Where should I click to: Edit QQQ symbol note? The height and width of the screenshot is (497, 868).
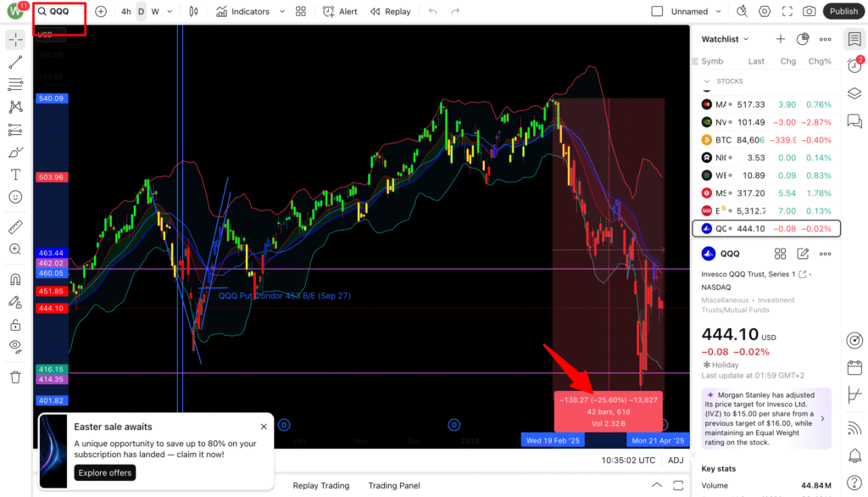tap(803, 254)
